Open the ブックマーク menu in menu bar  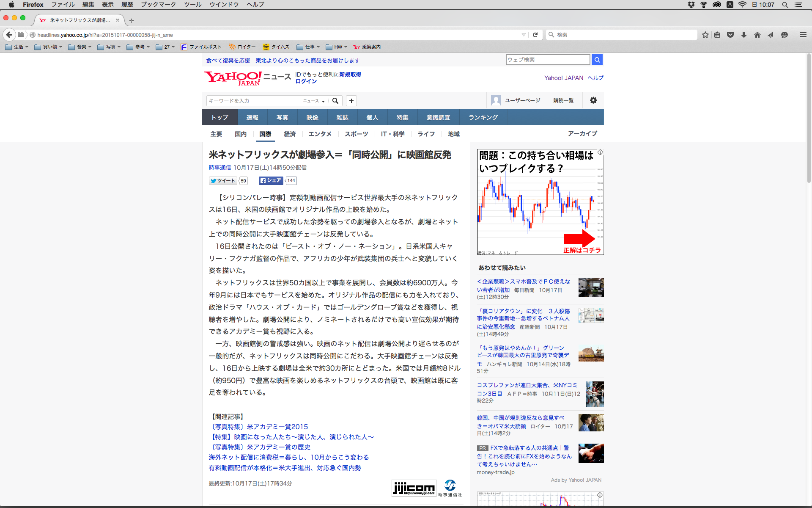coord(158,5)
